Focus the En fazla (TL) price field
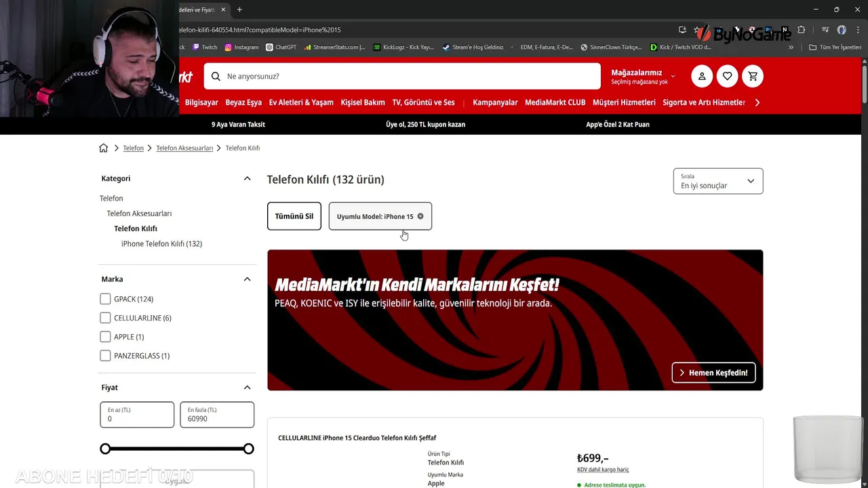The height and width of the screenshot is (488, 868). [217, 415]
